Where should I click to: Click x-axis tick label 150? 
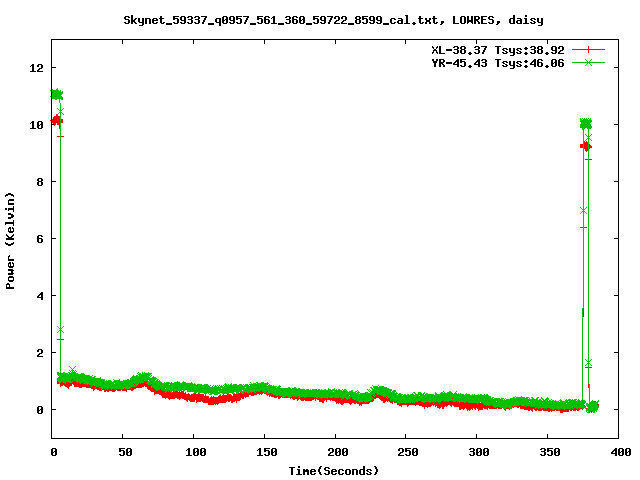click(x=267, y=452)
